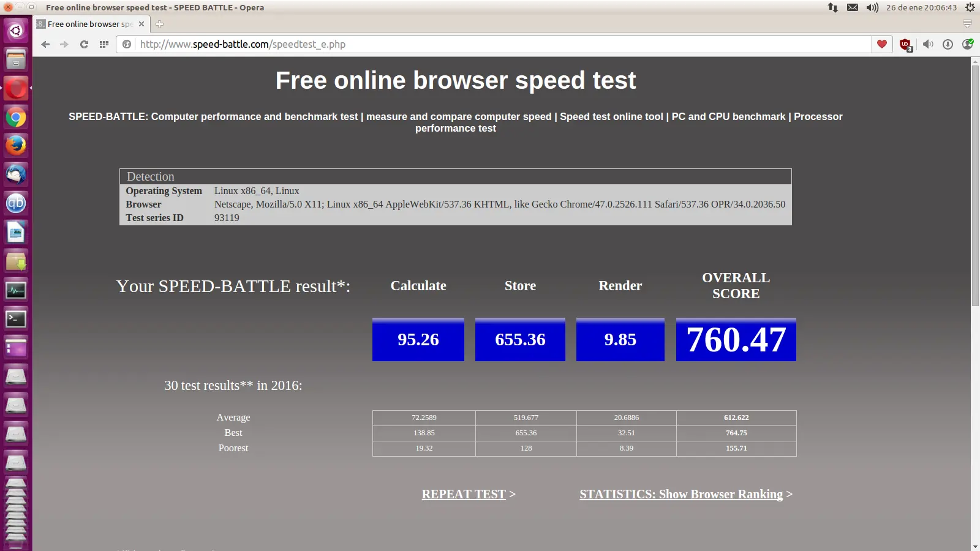Open the network indicator menu
The width and height of the screenshot is (980, 551).
tap(833, 7)
